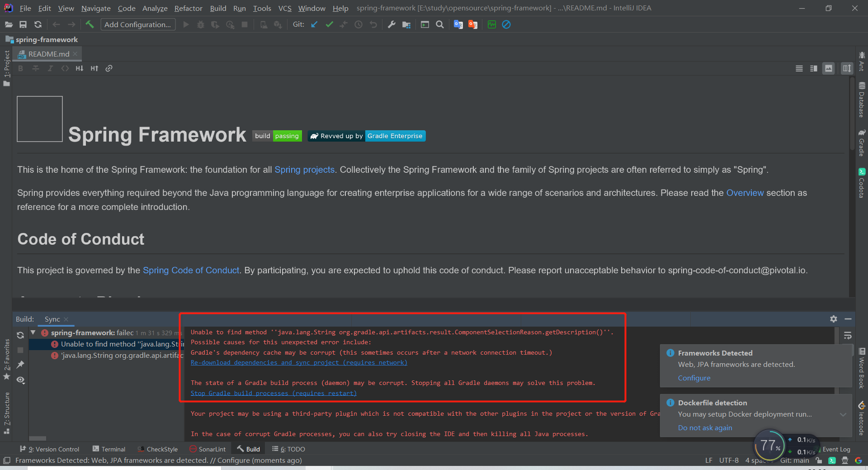Open the Gradle tool window
Screen dimensions: 868x470
coord(862,143)
